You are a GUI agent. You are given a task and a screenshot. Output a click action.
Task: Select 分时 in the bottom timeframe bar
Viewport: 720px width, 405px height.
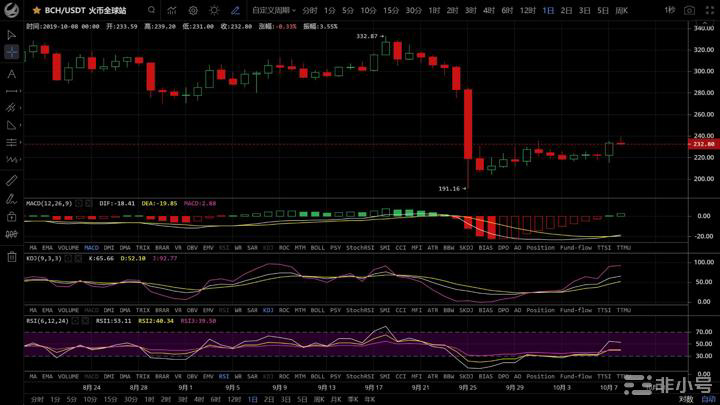coord(37,399)
